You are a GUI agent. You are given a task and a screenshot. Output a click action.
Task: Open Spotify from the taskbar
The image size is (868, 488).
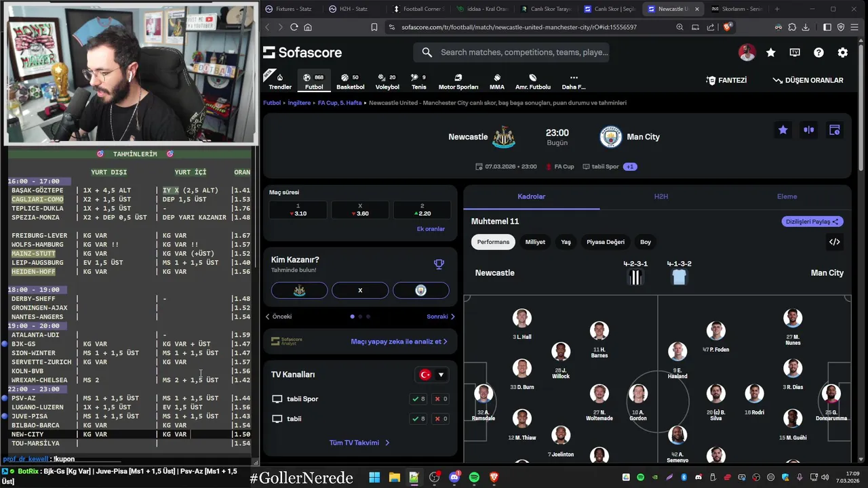[x=474, y=478]
